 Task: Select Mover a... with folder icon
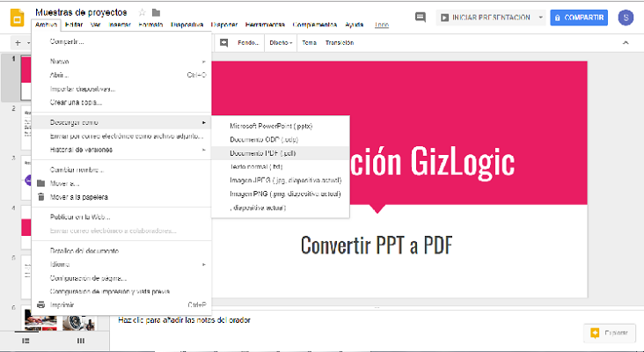pos(121,183)
